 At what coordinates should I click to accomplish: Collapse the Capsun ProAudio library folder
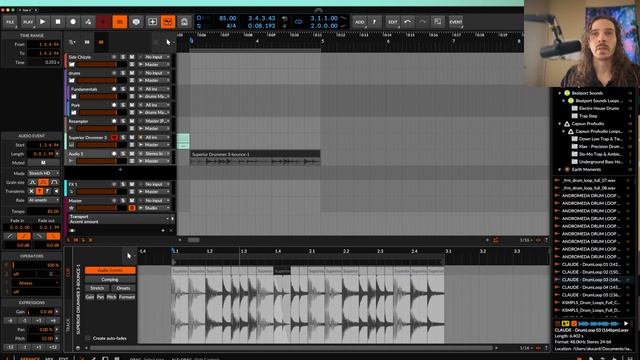(560, 124)
